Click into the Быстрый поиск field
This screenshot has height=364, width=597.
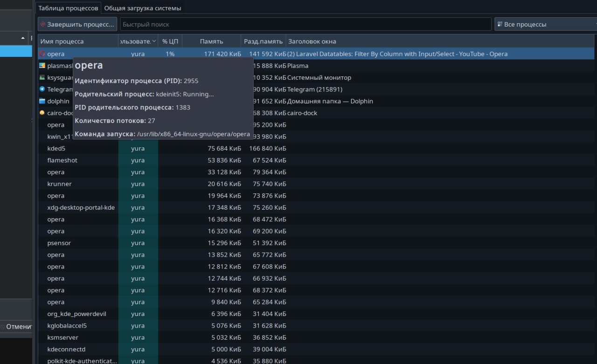[305, 24]
